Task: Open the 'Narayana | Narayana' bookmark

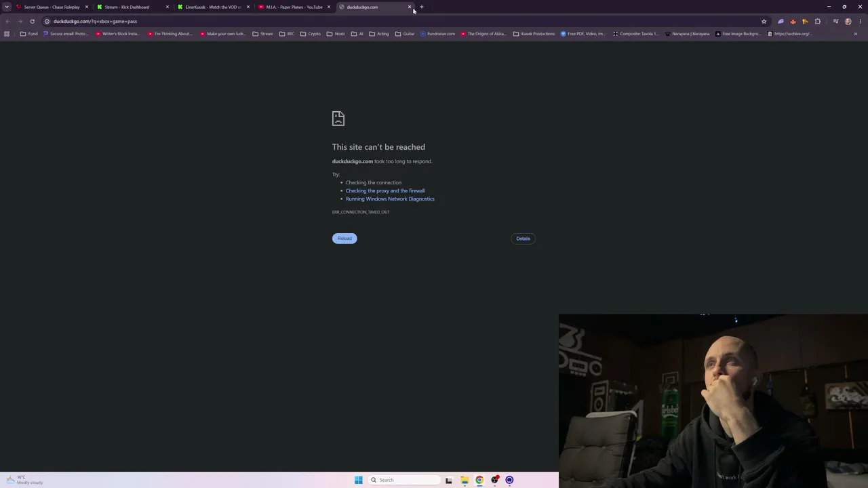Action: (687, 34)
